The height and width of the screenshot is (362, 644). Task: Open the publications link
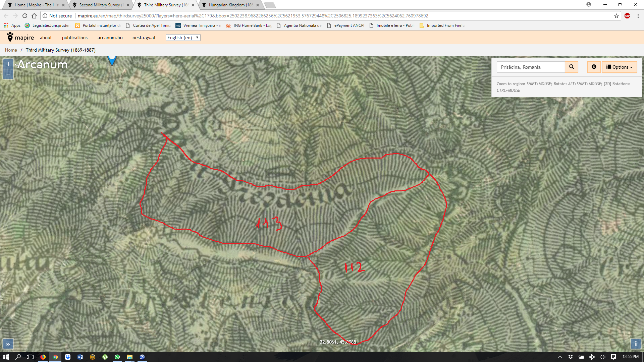pyautogui.click(x=75, y=38)
